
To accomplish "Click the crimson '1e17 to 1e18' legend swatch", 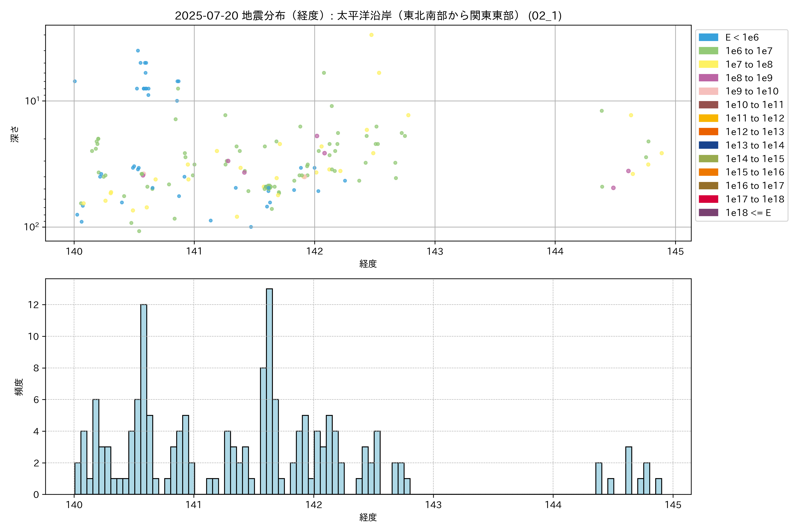I will pyautogui.click(x=708, y=199).
